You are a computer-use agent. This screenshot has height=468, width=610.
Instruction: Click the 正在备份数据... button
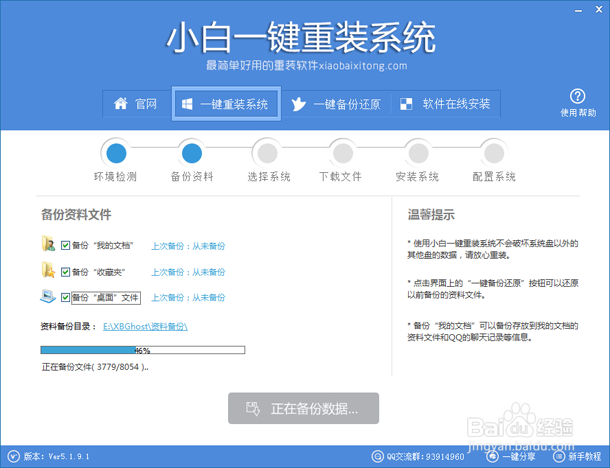[x=303, y=408]
